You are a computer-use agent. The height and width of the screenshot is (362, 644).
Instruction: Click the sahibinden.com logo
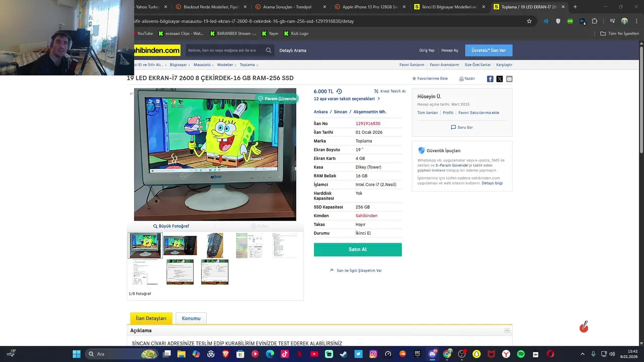click(157, 50)
